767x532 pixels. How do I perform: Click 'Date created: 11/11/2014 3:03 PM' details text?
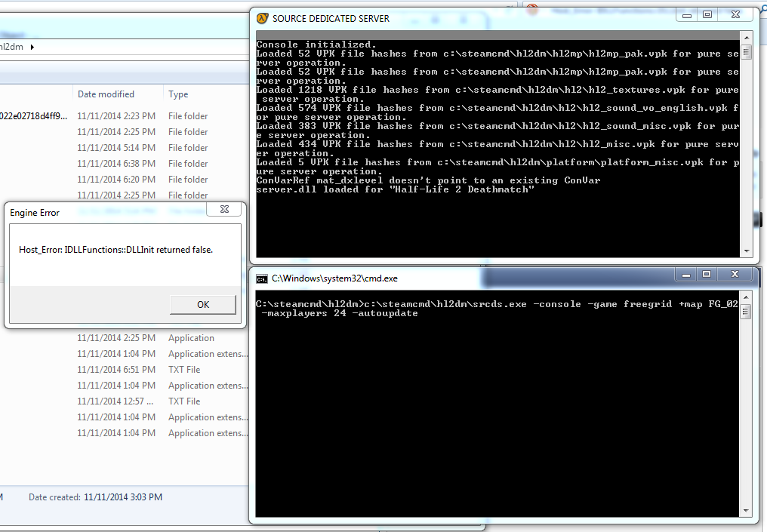pos(95,497)
